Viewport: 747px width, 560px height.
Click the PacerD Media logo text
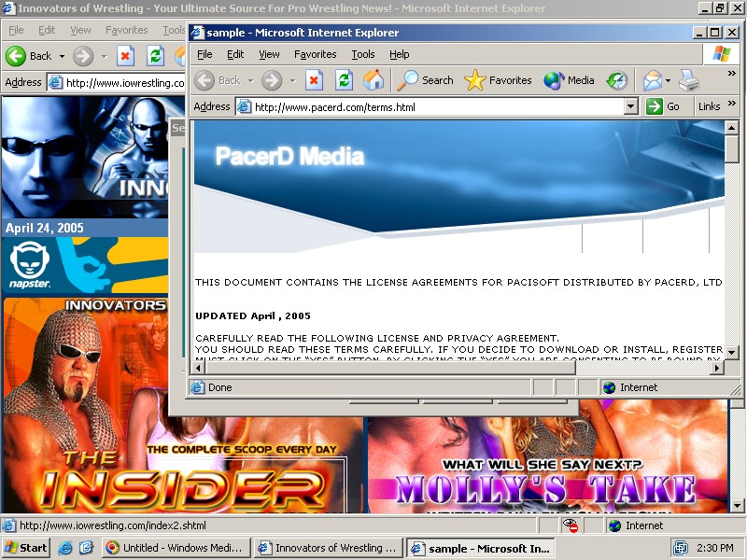289,156
